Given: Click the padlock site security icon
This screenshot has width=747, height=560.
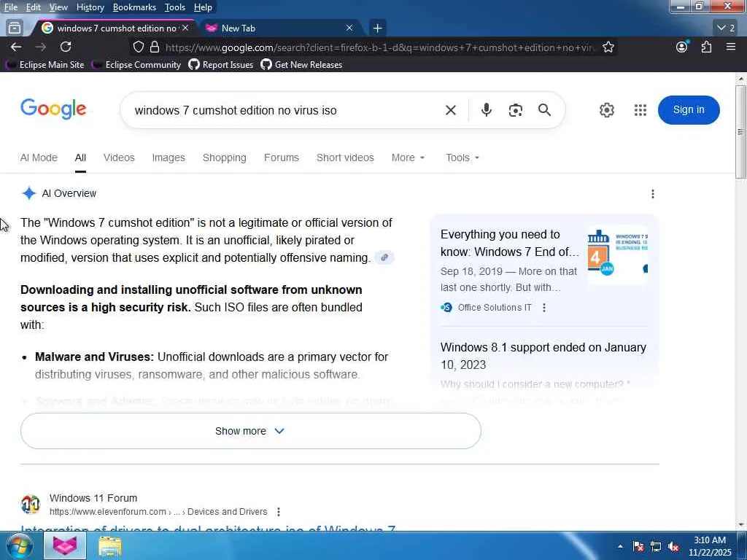Looking at the screenshot, I should 155,47.
